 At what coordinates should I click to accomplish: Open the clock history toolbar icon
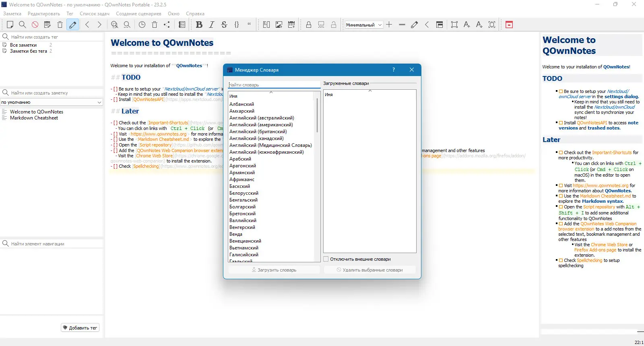[x=142, y=25]
